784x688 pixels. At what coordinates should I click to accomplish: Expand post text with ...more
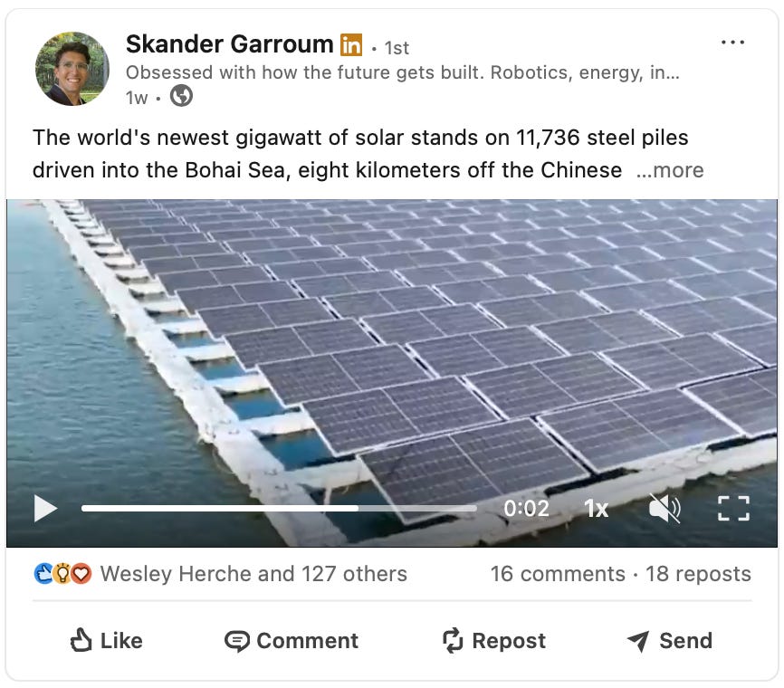coord(670,170)
